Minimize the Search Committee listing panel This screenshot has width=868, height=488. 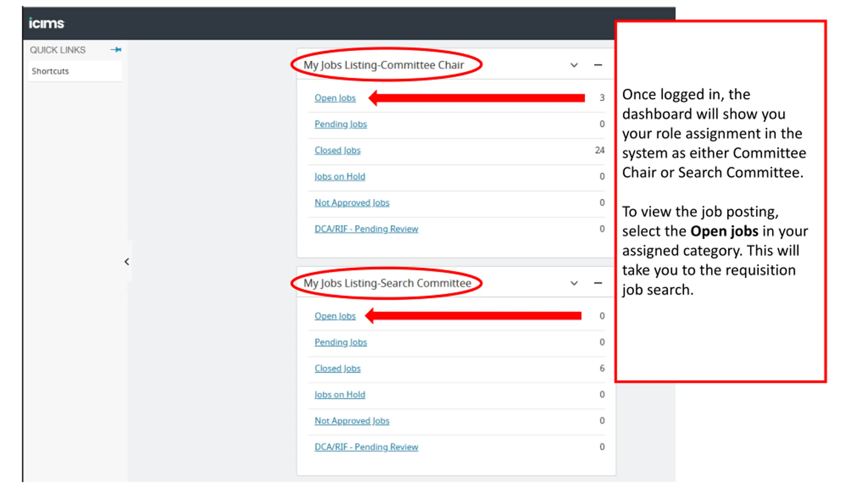[598, 283]
